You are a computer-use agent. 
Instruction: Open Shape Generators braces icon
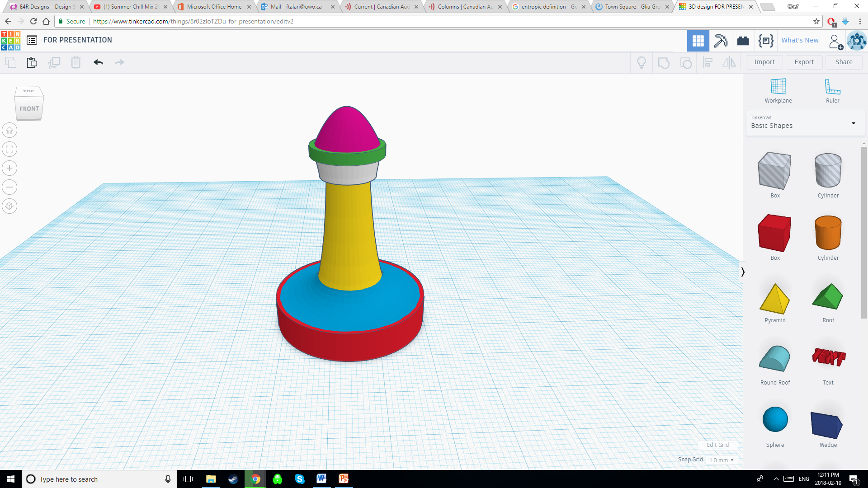(x=766, y=41)
